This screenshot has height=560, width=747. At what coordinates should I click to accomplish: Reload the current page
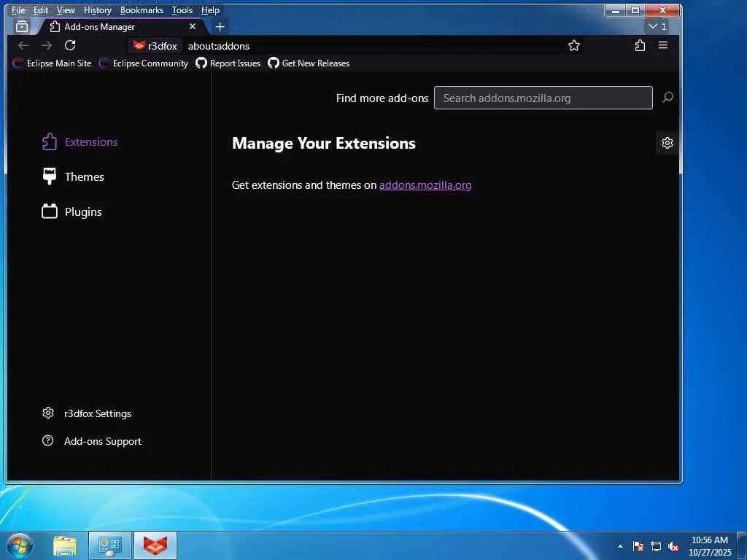[x=70, y=46]
